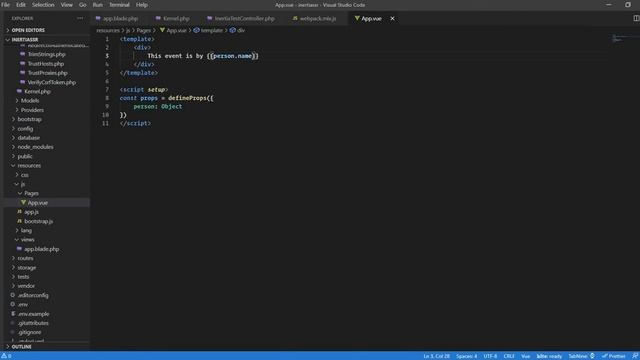Image resolution: width=640 pixels, height=360 pixels.
Task: Click the Prettier status item
Action: pyautogui.click(x=613, y=356)
